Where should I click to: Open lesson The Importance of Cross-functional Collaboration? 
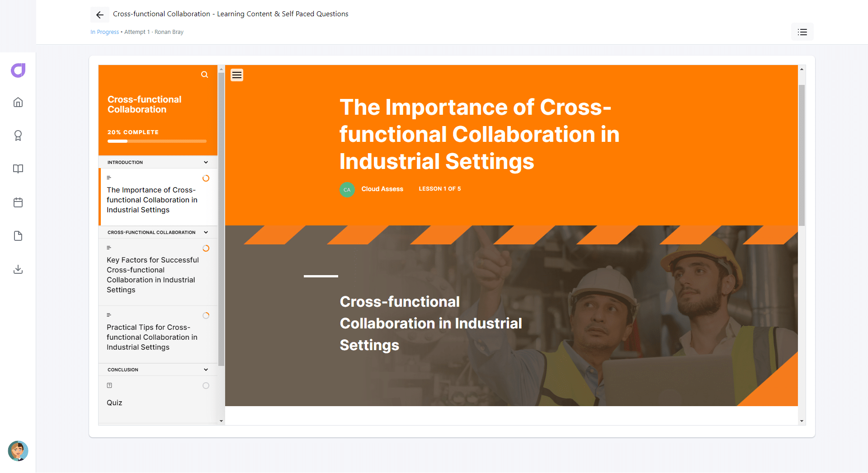158,197
